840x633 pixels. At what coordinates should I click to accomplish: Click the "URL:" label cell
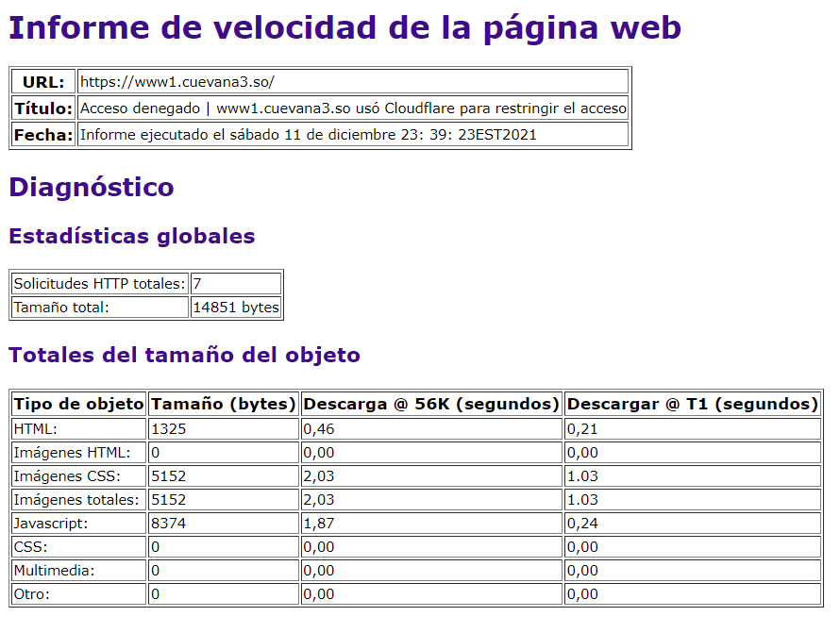click(x=43, y=82)
